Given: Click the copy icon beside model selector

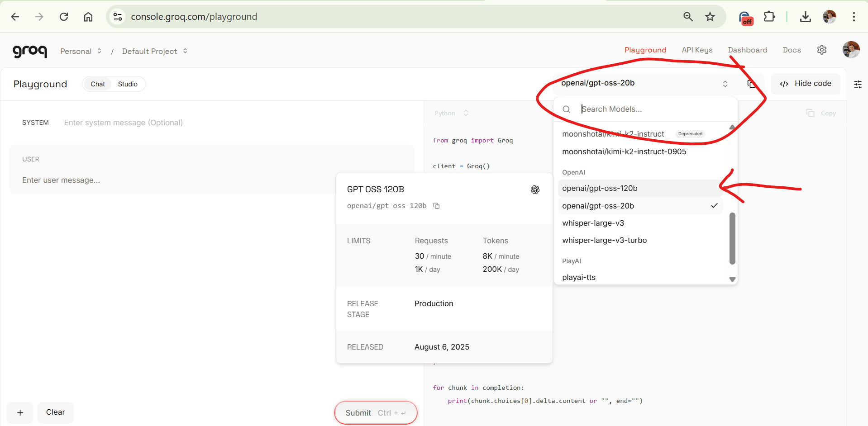Looking at the screenshot, I should click(751, 84).
